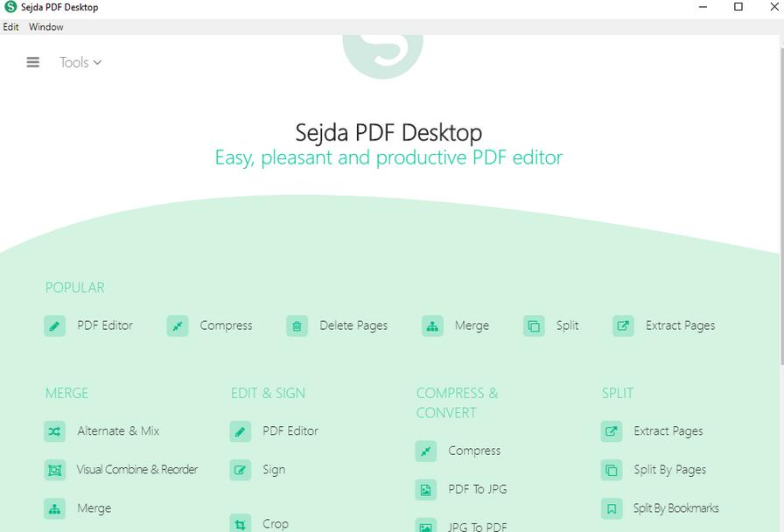Click the Visual Combine & Reorder icon
This screenshot has width=784, height=532.
(54, 470)
